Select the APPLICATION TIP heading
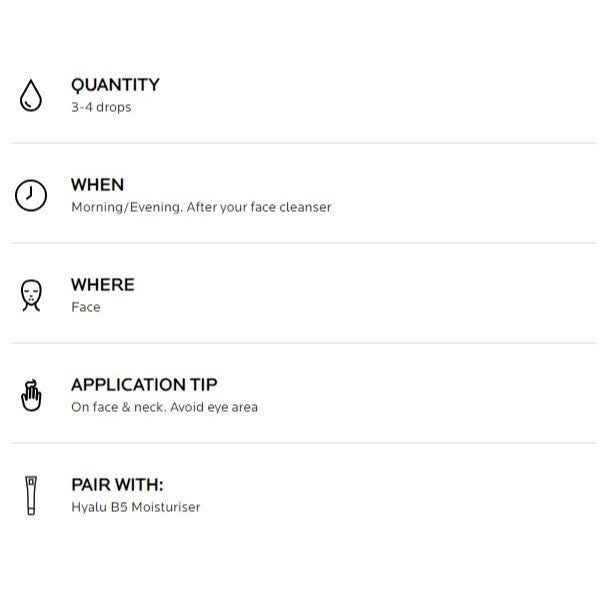601x601 pixels. coord(144,385)
